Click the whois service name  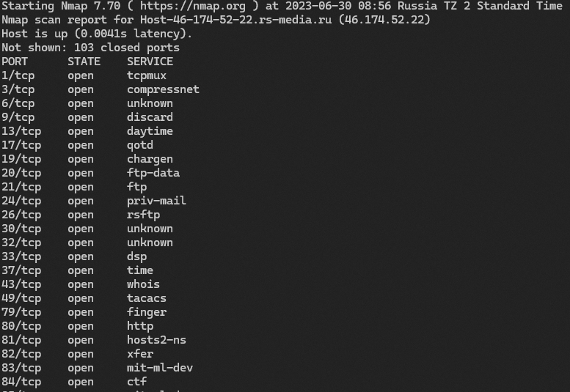(143, 284)
